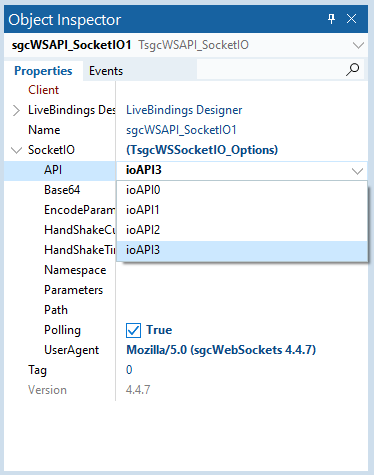Expand the LiveBindings Designer node
The width and height of the screenshot is (374, 475).
tap(16, 110)
